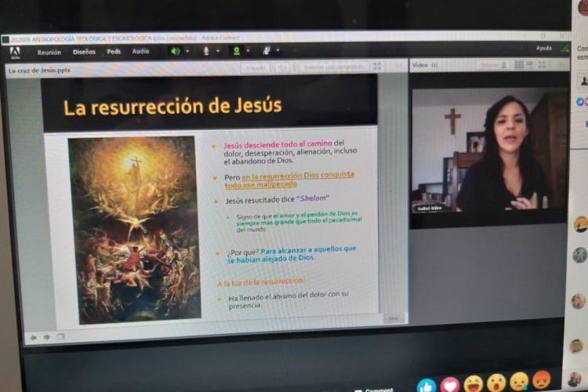Toggle the slide sidebar panel icon
This screenshot has width=588, height=392.
point(60,337)
